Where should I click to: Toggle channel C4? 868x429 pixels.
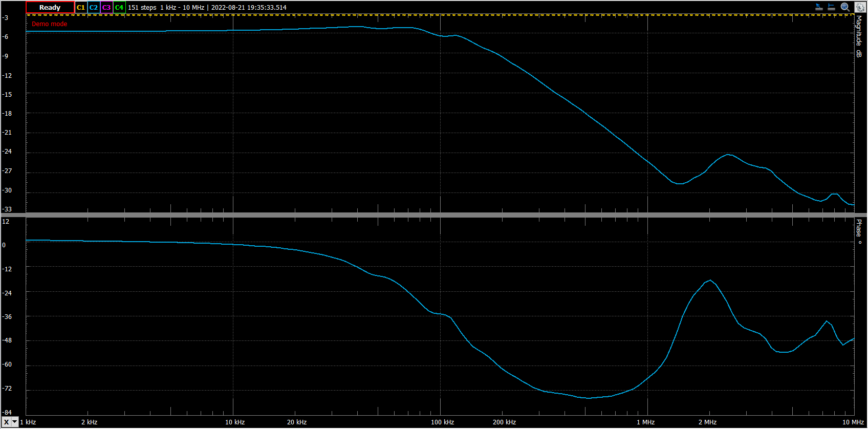pyautogui.click(x=119, y=8)
